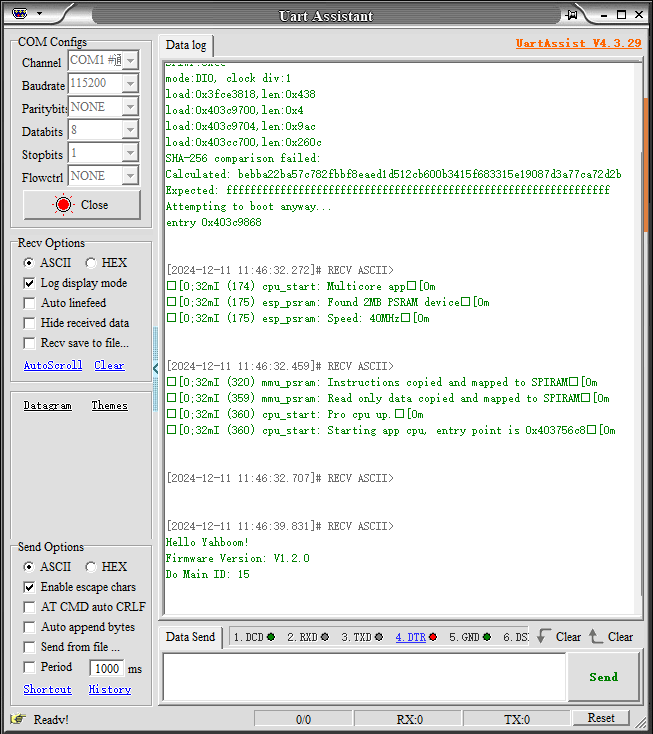Click the AutoScroll link

[x=53, y=365]
